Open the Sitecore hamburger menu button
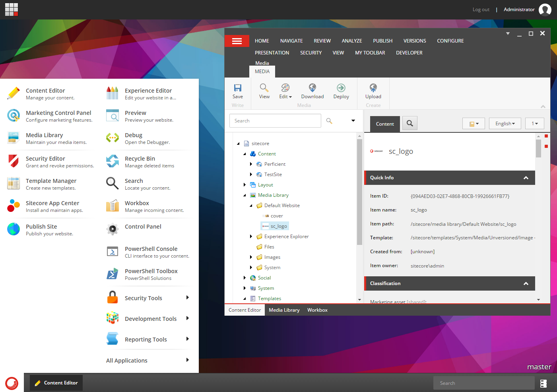Image resolution: width=557 pixels, height=392 pixels. point(237,41)
